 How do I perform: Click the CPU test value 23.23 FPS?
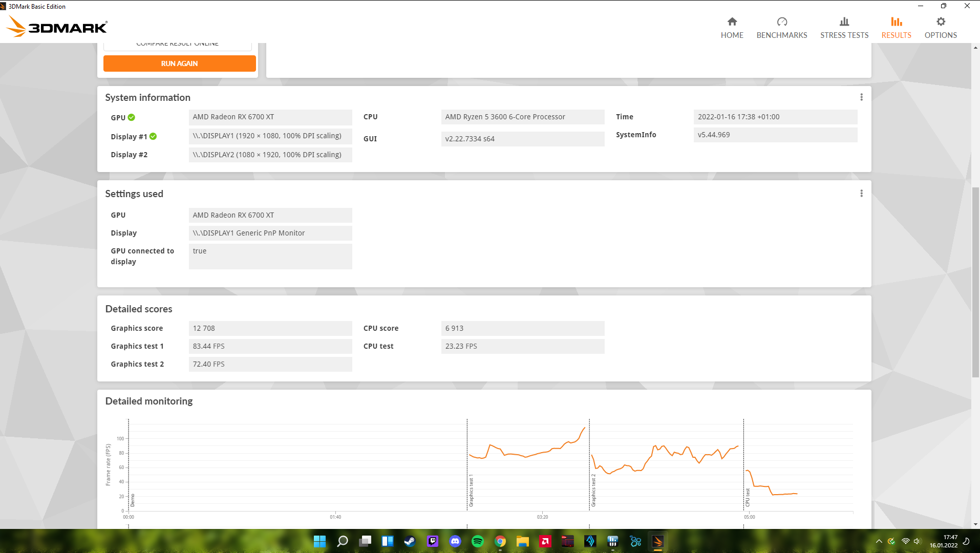(x=523, y=346)
